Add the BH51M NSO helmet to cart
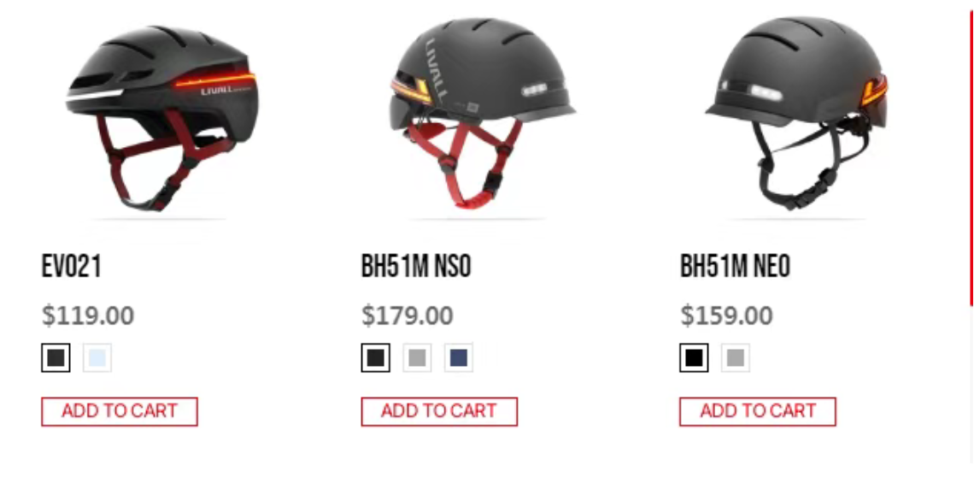This screenshot has width=980, height=495. (x=439, y=411)
